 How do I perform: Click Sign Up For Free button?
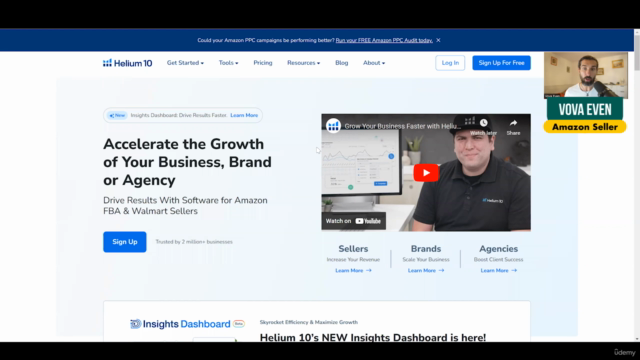(502, 63)
